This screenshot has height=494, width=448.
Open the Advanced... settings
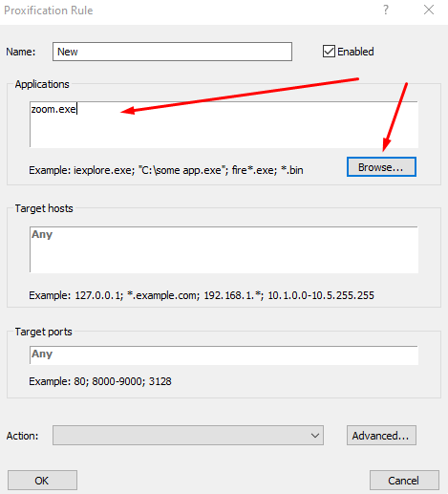381,436
